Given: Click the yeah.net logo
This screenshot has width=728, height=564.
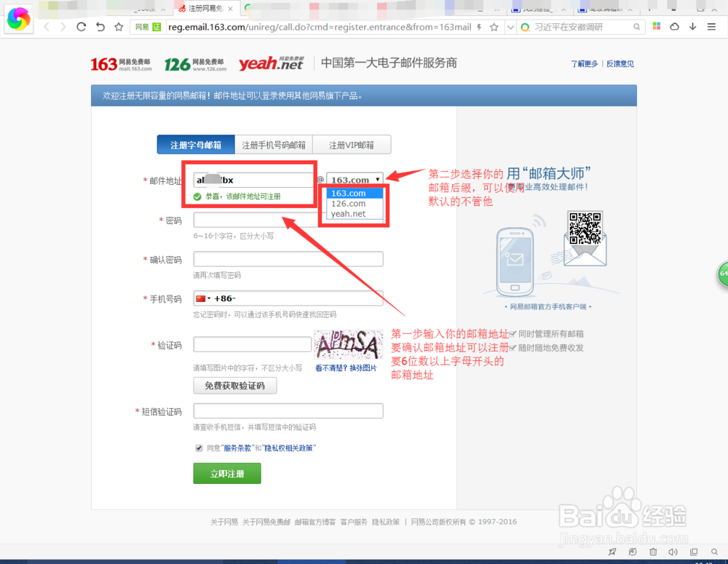Looking at the screenshot, I should (x=271, y=63).
